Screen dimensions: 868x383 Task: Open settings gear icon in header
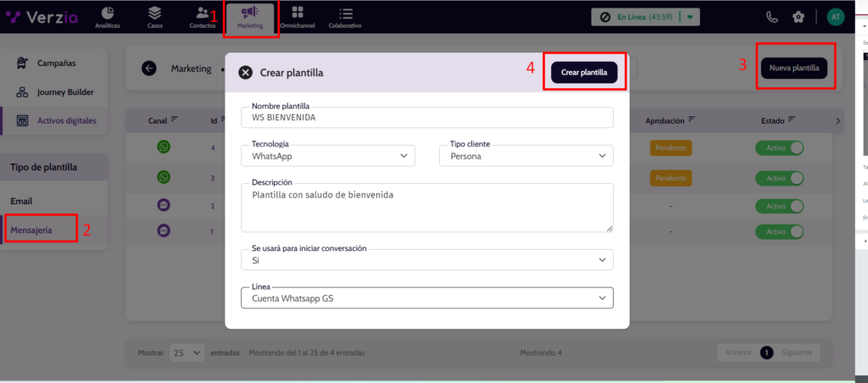(798, 17)
